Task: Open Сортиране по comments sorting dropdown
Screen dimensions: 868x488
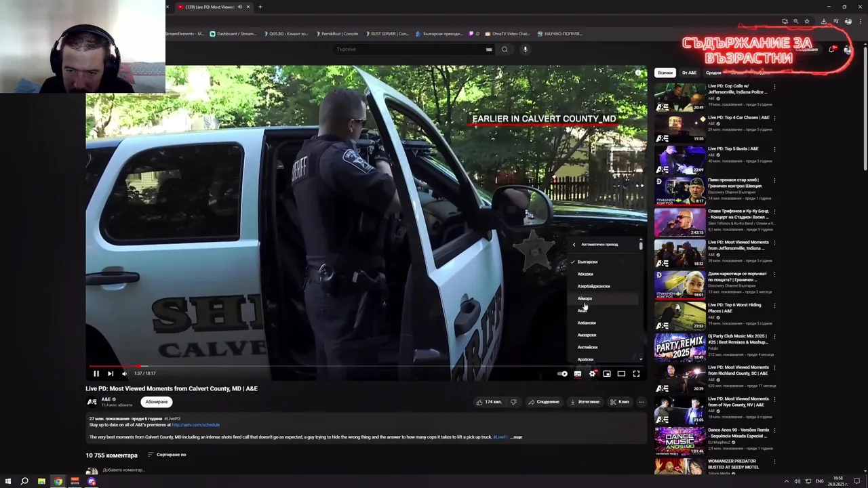Action: pos(167,455)
